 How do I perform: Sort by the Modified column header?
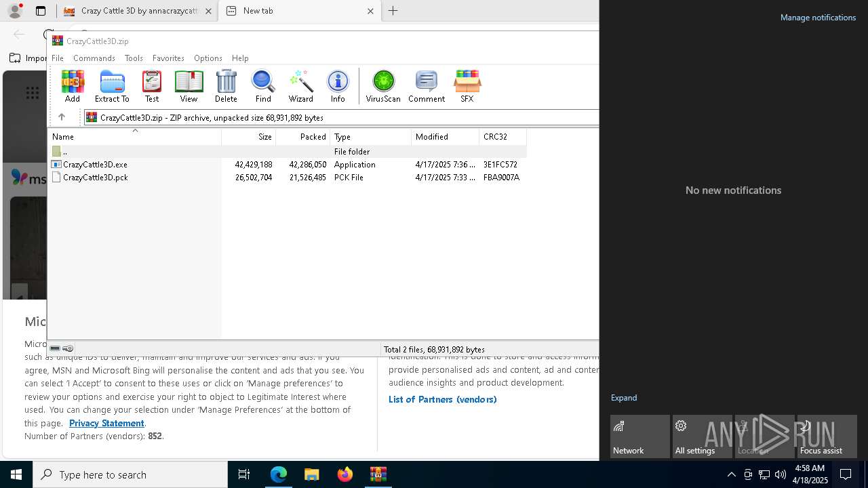coord(446,136)
